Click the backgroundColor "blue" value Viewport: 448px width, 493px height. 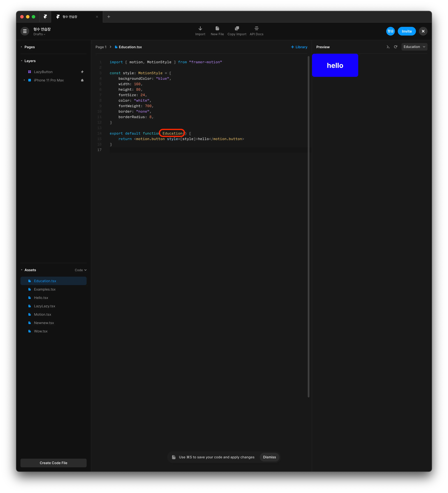pos(163,79)
